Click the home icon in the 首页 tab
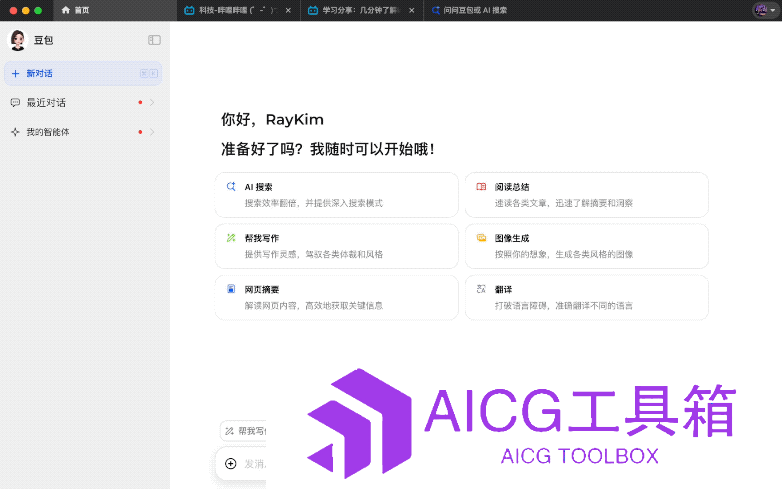 (x=65, y=10)
